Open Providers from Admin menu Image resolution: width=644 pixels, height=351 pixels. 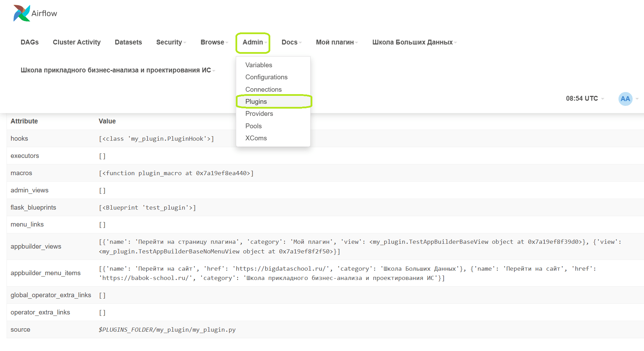(259, 114)
